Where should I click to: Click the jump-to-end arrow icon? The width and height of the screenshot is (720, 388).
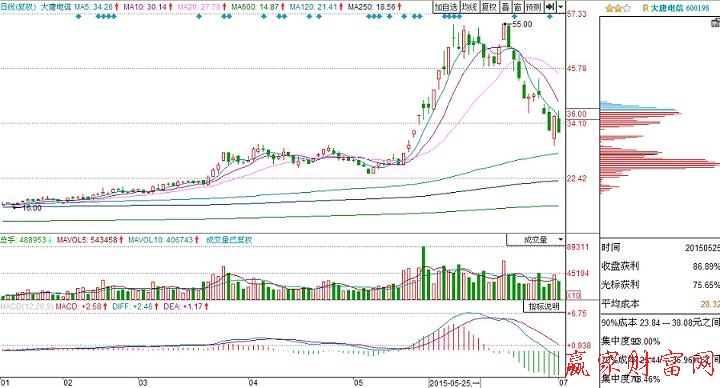(550, 7)
